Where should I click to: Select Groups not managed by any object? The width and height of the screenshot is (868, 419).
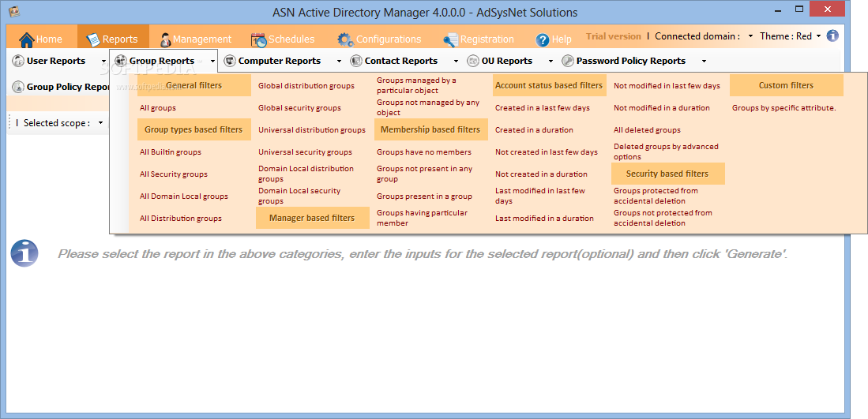click(428, 107)
